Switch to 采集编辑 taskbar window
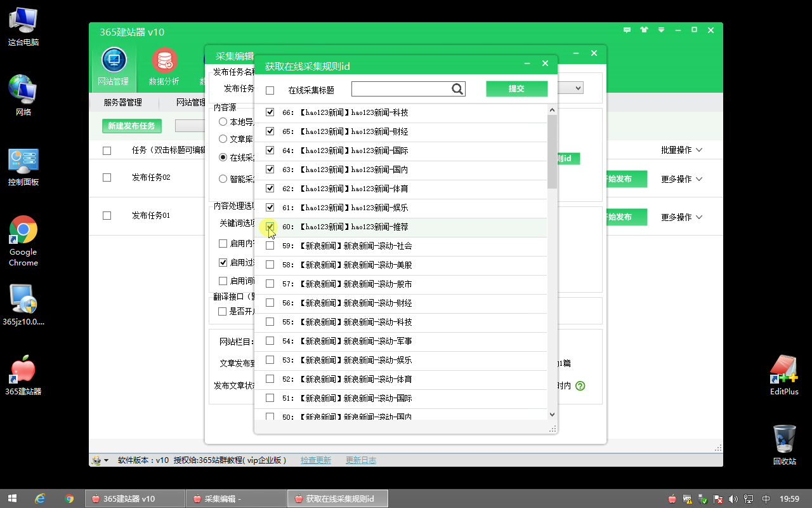 click(x=236, y=498)
